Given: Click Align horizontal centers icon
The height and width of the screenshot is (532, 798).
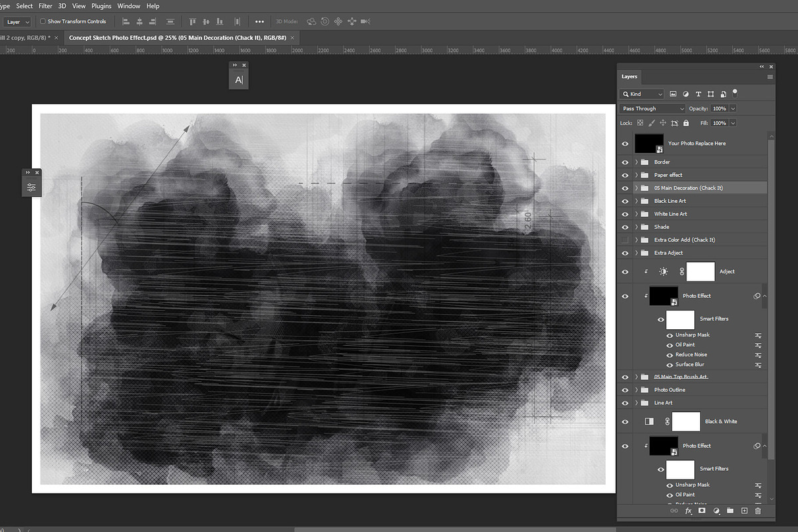Looking at the screenshot, I should (x=140, y=21).
